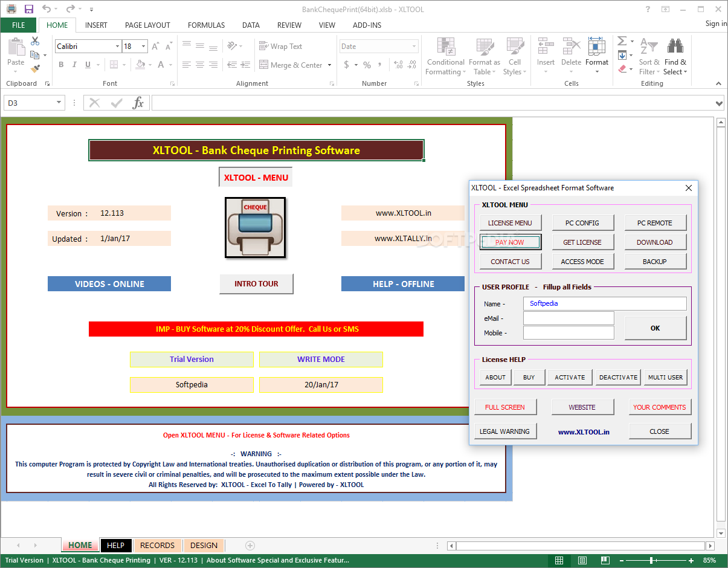Screen dimensions: 728x568
Task: Click Wrap Text in Alignment group
Action: [x=280, y=46]
